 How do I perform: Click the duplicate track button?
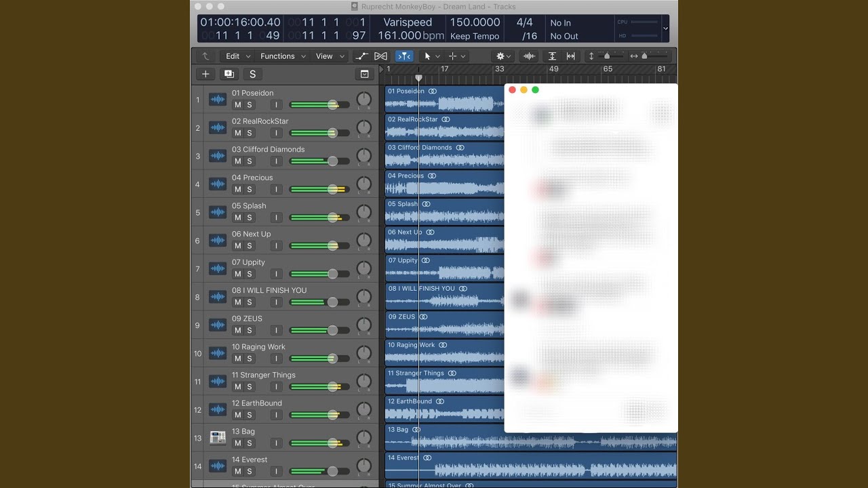[x=229, y=74]
